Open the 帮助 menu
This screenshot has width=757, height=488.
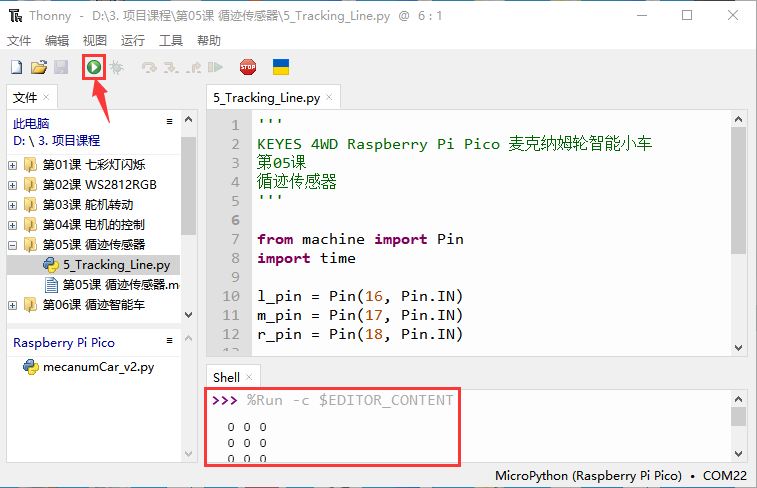click(x=209, y=41)
